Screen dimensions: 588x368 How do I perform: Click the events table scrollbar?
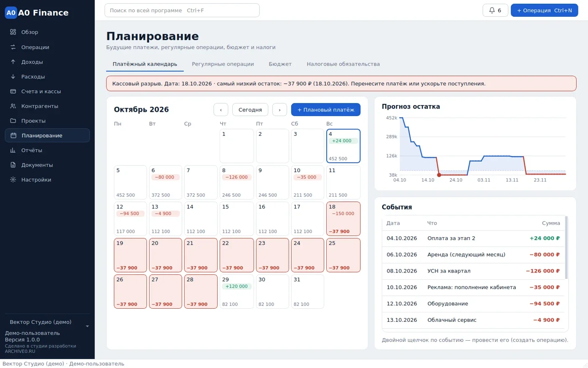tap(566, 248)
